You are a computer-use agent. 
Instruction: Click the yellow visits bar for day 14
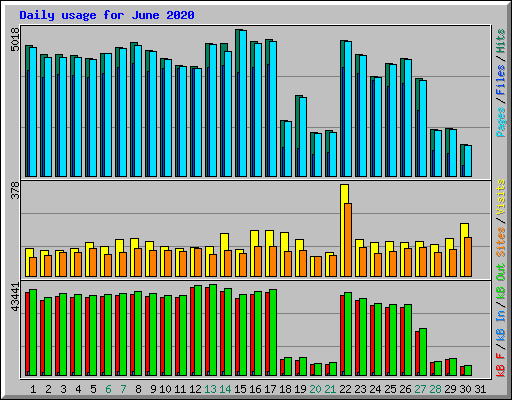click(x=223, y=255)
